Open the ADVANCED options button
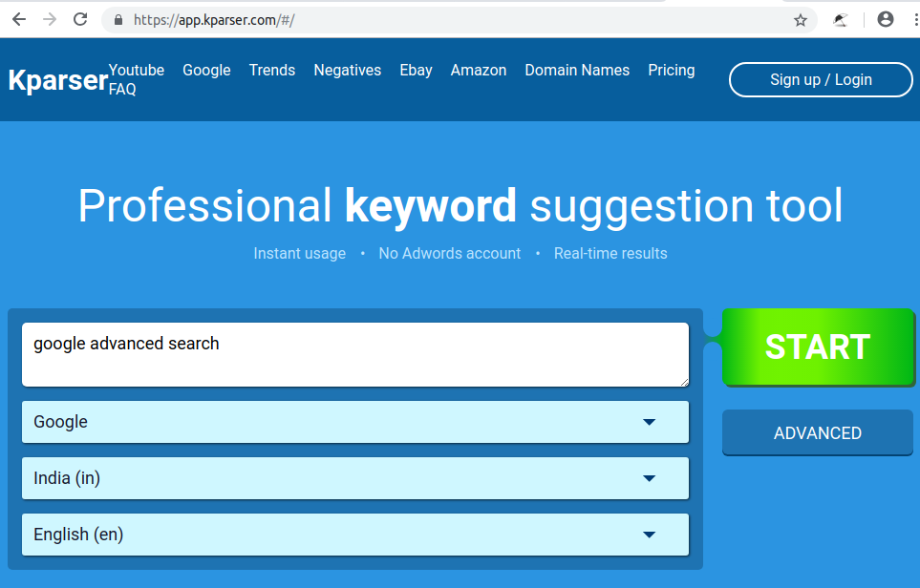The image size is (920, 588). coord(817,432)
